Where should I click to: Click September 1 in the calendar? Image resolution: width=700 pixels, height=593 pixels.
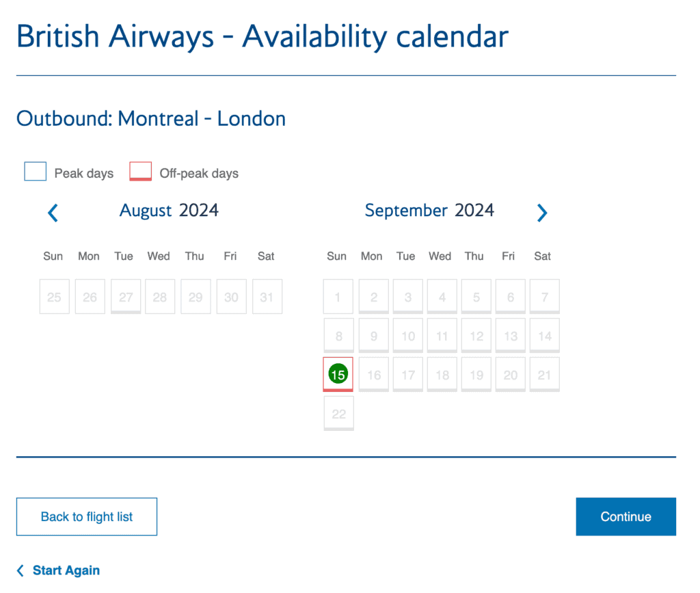coord(338,296)
